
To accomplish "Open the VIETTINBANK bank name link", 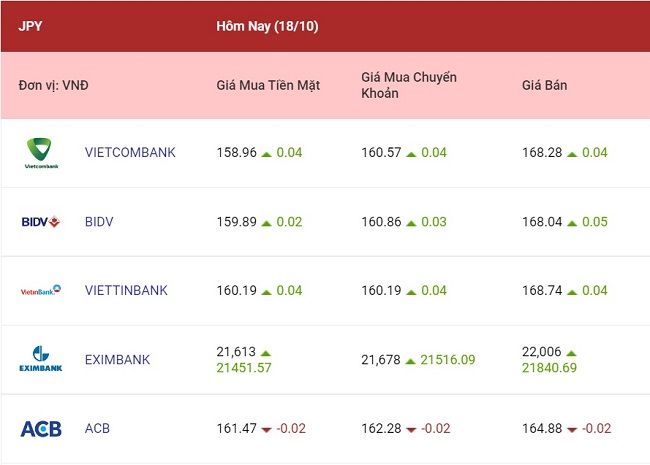I will point(126,290).
